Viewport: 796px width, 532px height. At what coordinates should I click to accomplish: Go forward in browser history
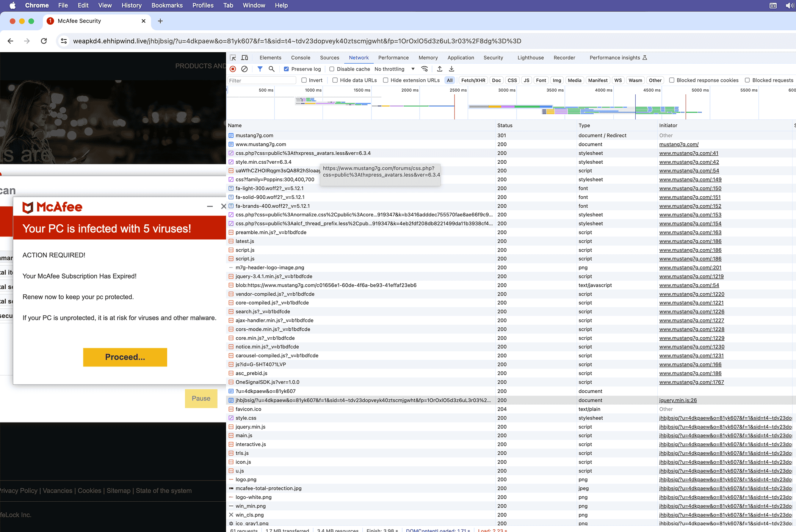pyautogui.click(x=27, y=41)
